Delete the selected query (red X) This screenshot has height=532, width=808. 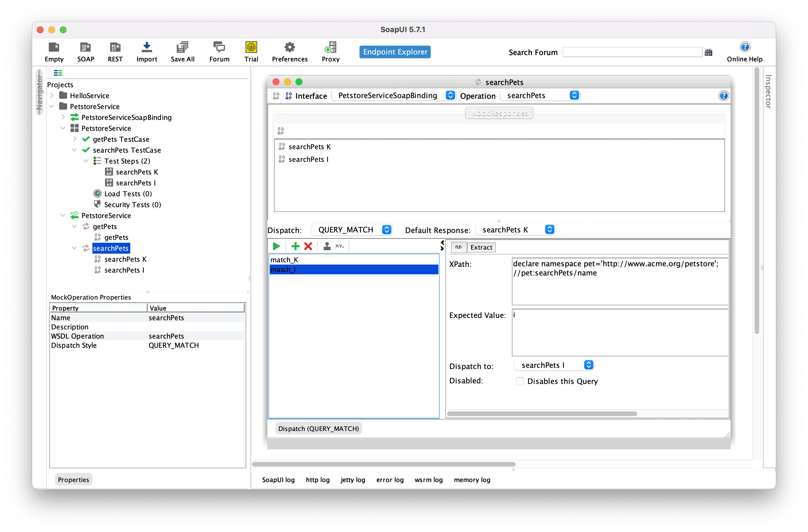pyautogui.click(x=308, y=246)
